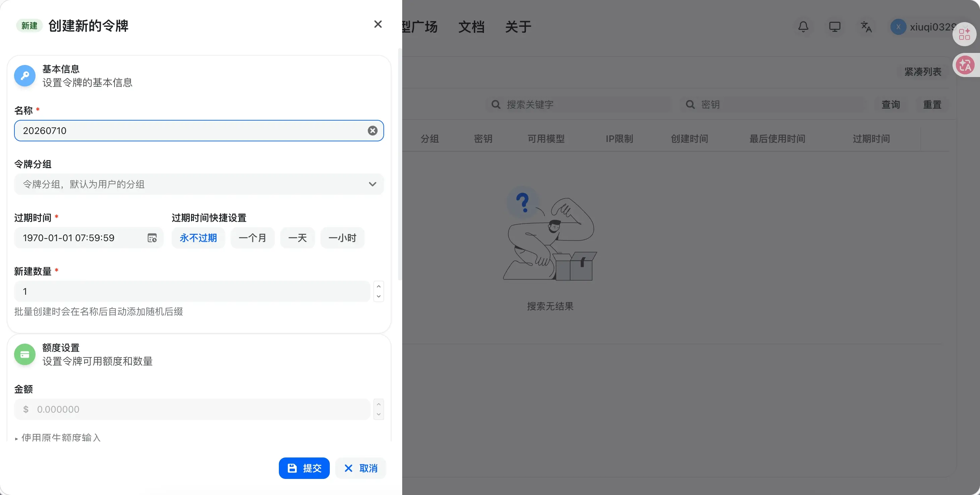Click the 最后使用时间 column header
Image resolution: width=980 pixels, height=495 pixels.
pyautogui.click(x=777, y=139)
